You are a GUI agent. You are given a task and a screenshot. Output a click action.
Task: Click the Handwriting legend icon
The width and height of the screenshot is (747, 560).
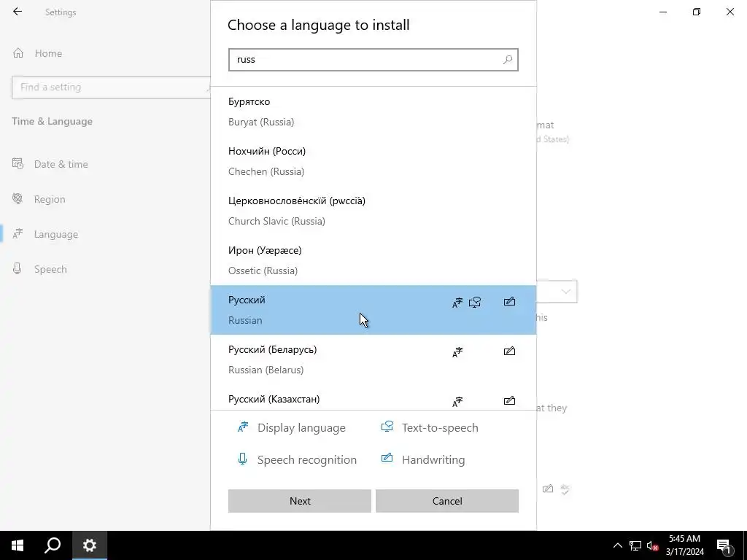coord(387,458)
